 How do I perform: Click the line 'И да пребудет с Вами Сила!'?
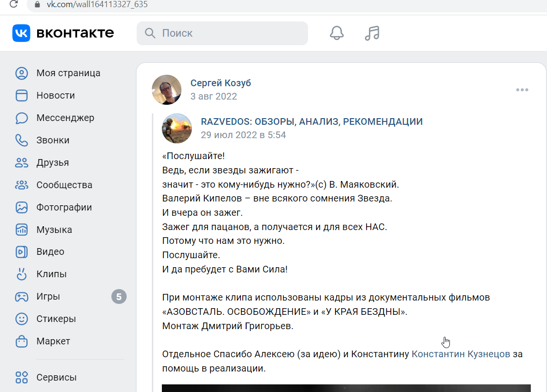click(x=225, y=269)
